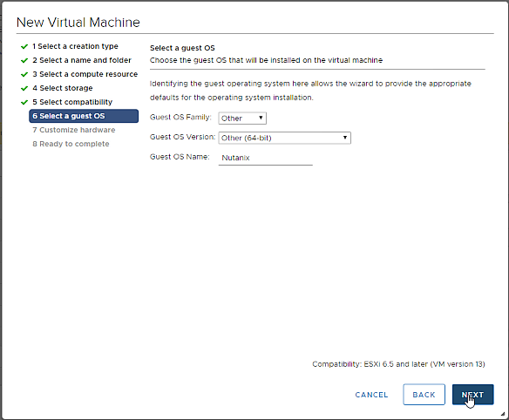The height and width of the screenshot is (420, 509).
Task: Click green checkmark beside Select a name and folder
Action: click(24, 61)
